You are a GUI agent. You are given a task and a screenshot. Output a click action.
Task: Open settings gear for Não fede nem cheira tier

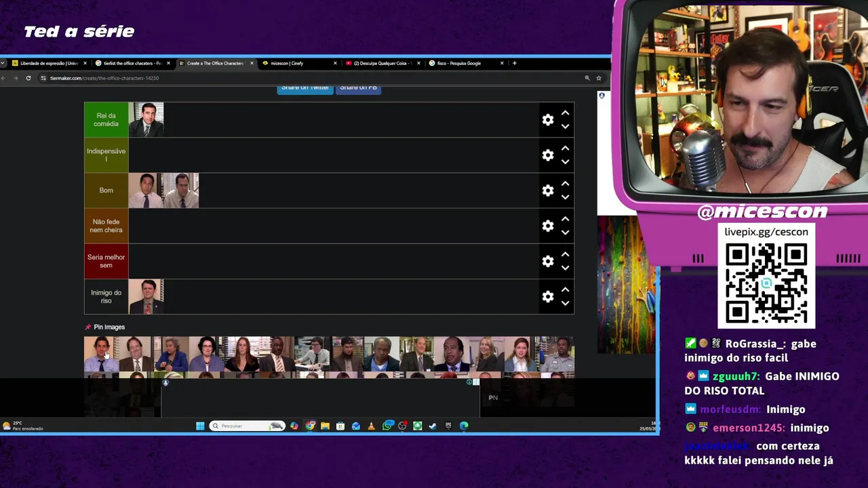coord(548,226)
